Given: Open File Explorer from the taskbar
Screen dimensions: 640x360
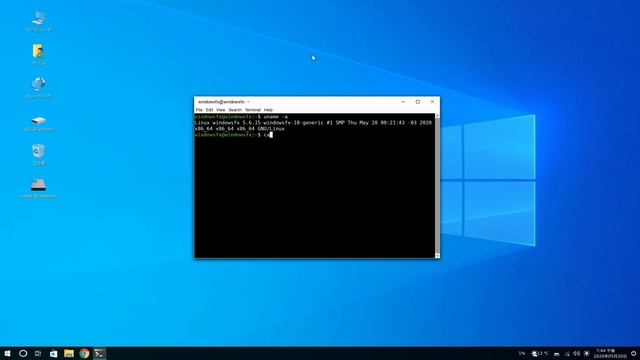Looking at the screenshot, I should 69,353.
